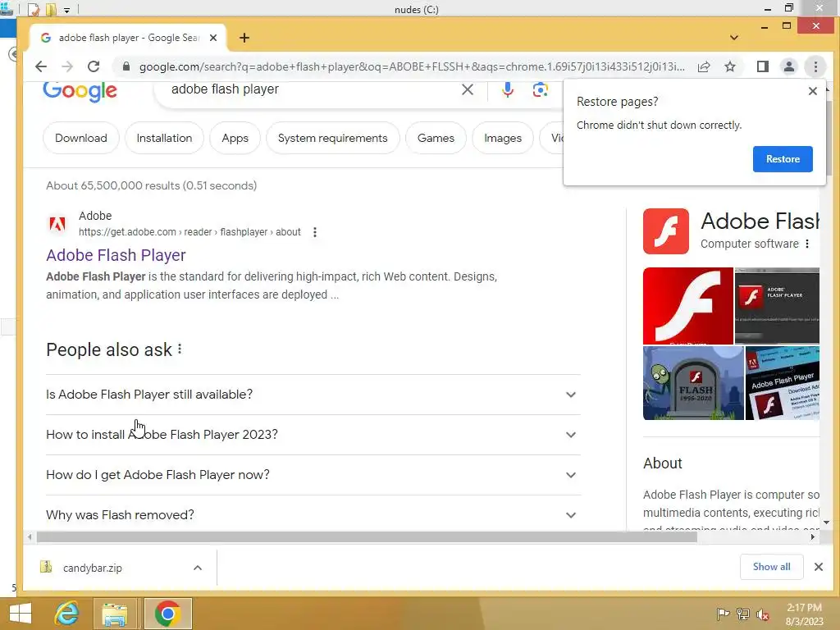The width and height of the screenshot is (840, 630).
Task: Click the network tray icon
Action: [x=742, y=614]
